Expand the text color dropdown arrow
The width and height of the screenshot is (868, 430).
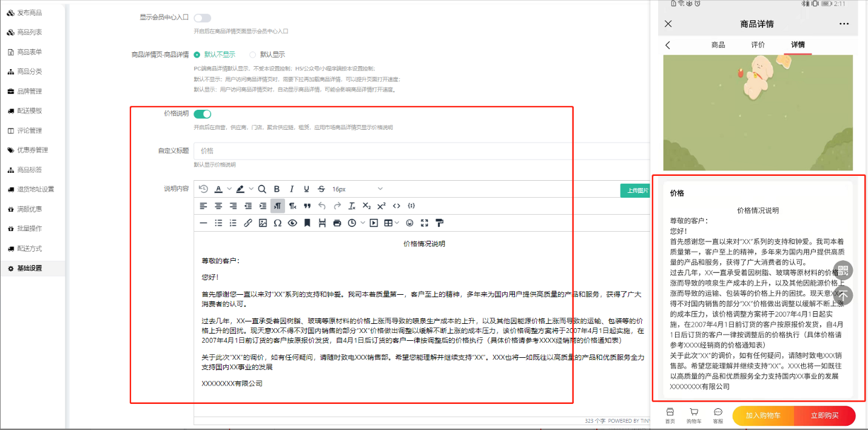tap(229, 189)
